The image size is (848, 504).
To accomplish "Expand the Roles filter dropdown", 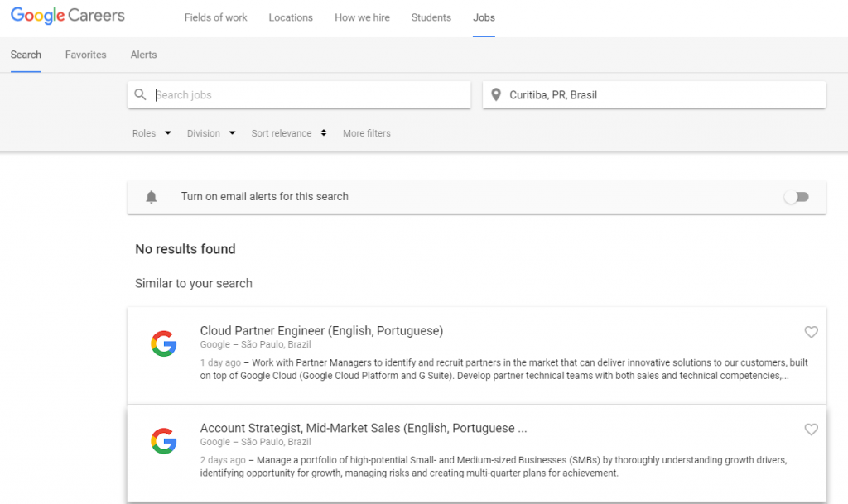I will point(152,133).
